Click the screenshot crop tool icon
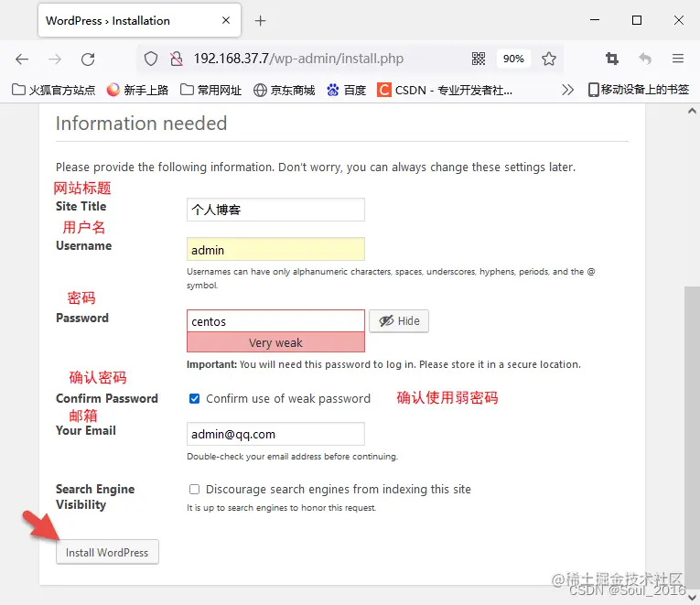Screen dimensions: 700x605 (611, 59)
